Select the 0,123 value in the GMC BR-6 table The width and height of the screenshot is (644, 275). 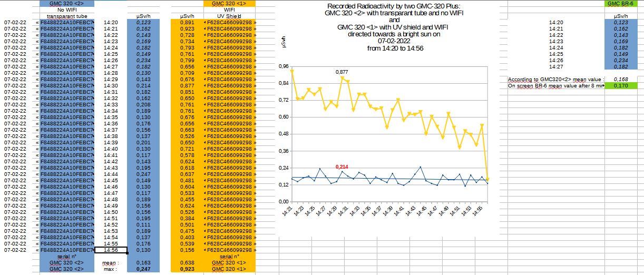coord(620,23)
